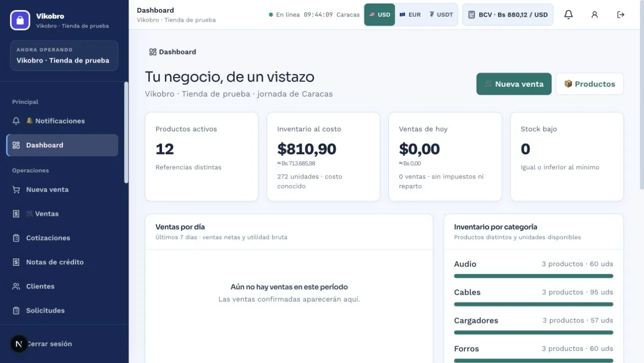Click "3 productos · 95 uds" text
Viewport: 644px width, 363px height.
point(578,293)
